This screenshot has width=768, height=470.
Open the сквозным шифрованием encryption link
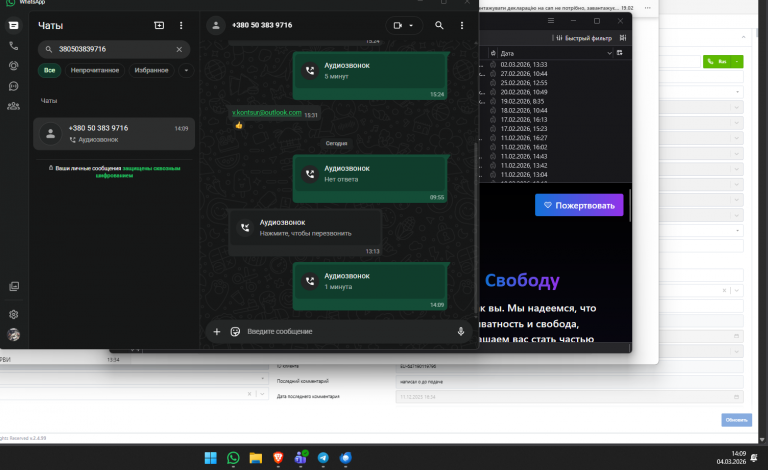click(138, 172)
